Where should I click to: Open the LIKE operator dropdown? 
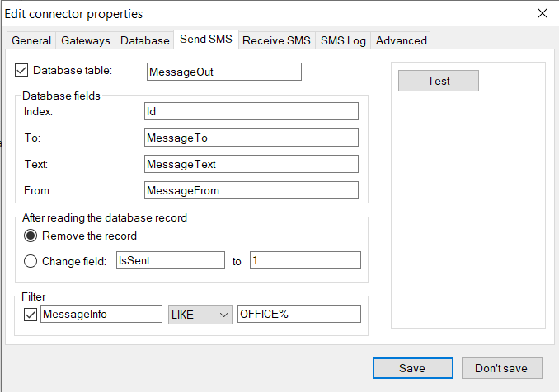pos(200,315)
